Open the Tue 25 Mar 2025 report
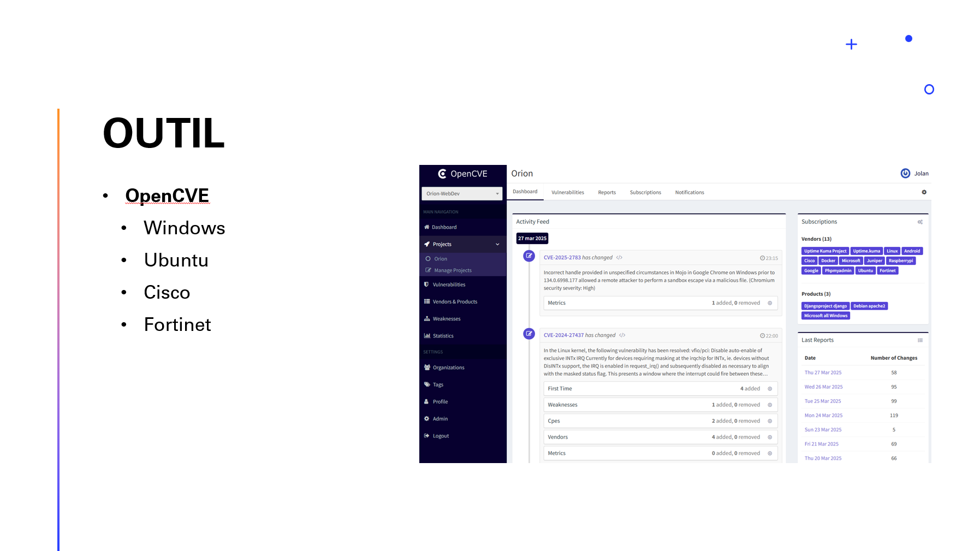 pyautogui.click(x=823, y=401)
